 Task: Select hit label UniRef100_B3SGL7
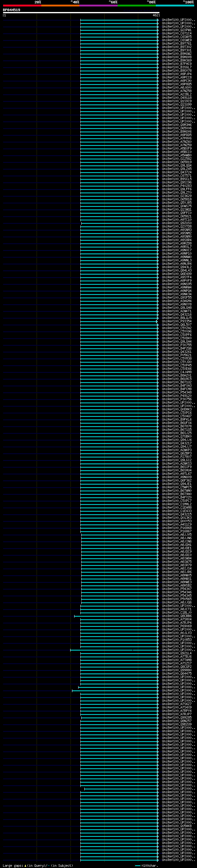click(x=176, y=67)
